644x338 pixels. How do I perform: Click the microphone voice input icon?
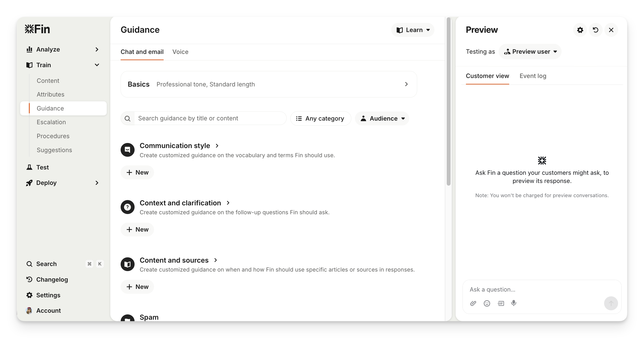coord(514,303)
